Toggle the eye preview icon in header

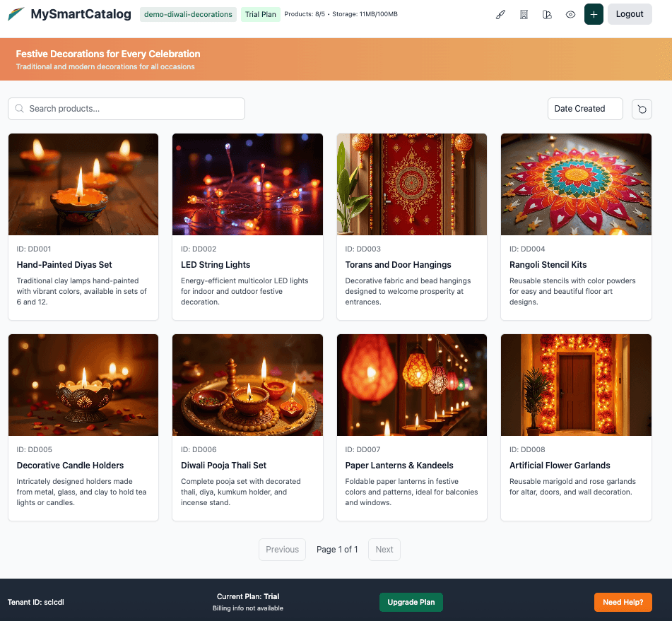point(570,14)
